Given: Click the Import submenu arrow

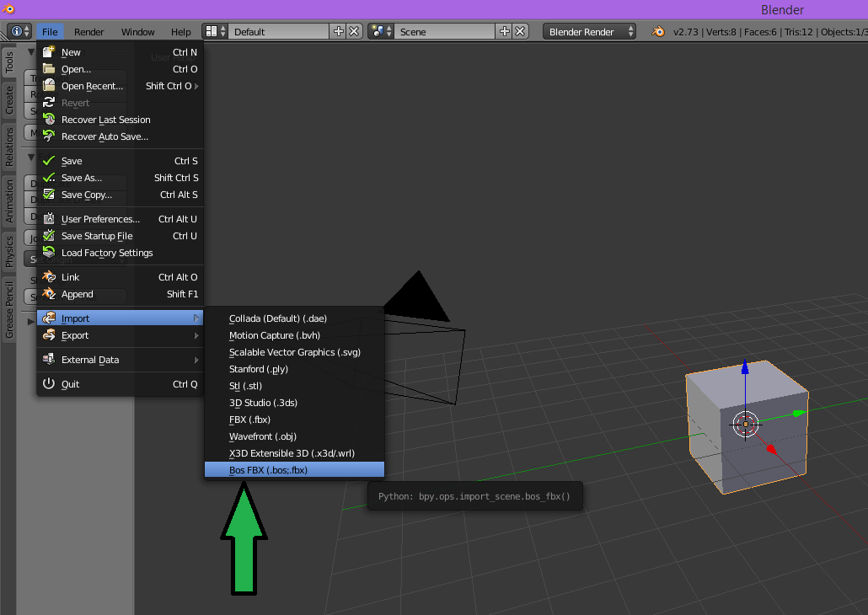Looking at the screenshot, I should [x=196, y=318].
